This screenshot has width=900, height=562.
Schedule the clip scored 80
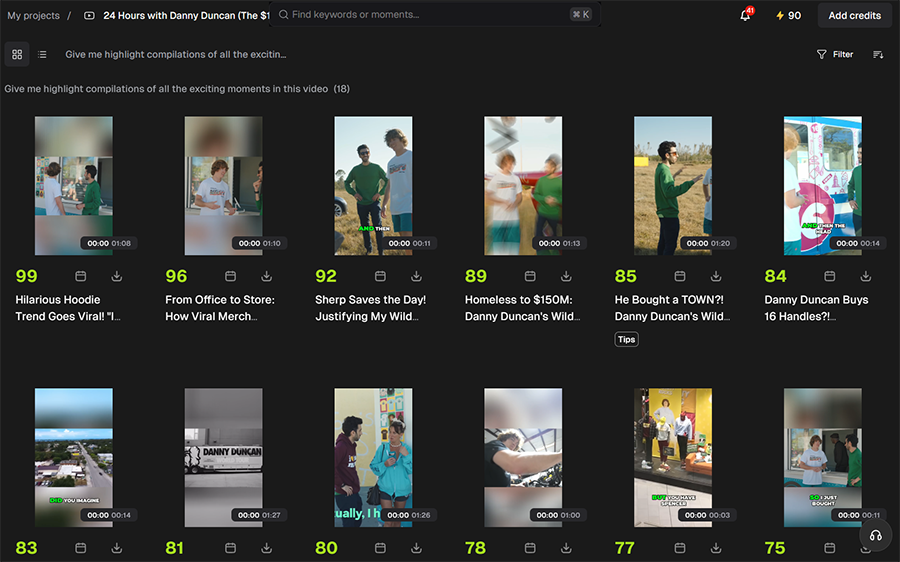[x=381, y=548]
